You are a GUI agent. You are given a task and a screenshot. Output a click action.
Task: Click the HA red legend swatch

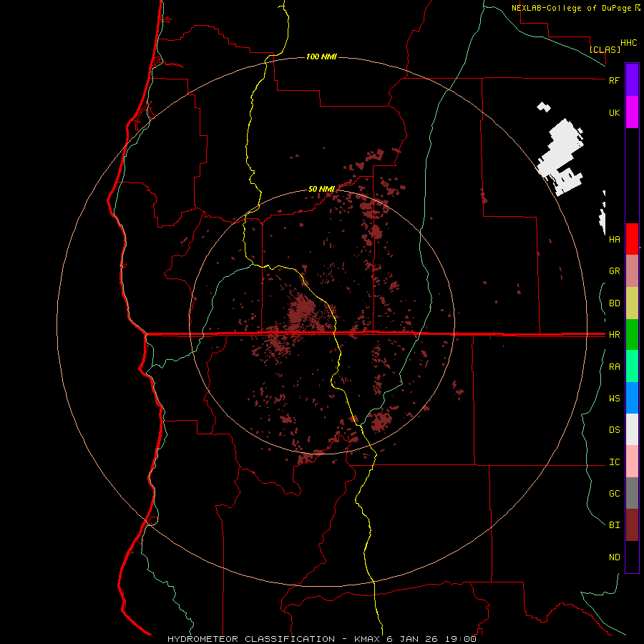[x=632, y=239]
